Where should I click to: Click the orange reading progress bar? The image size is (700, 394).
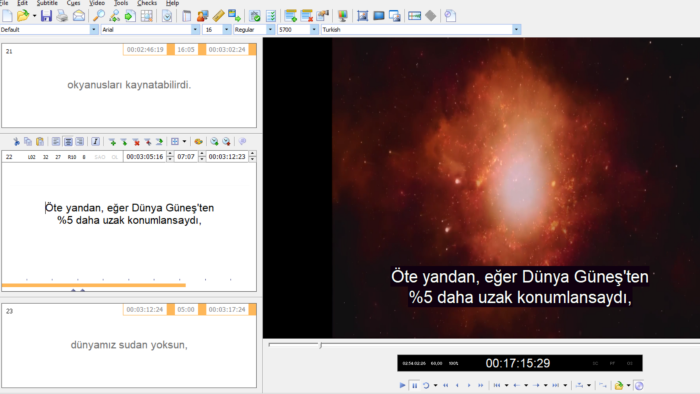(94, 285)
